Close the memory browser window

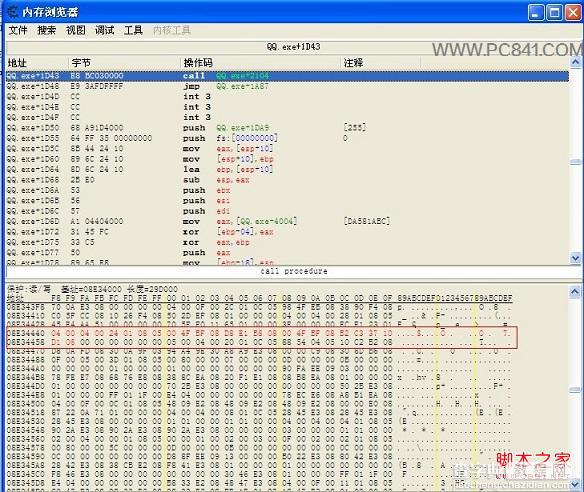573,13
